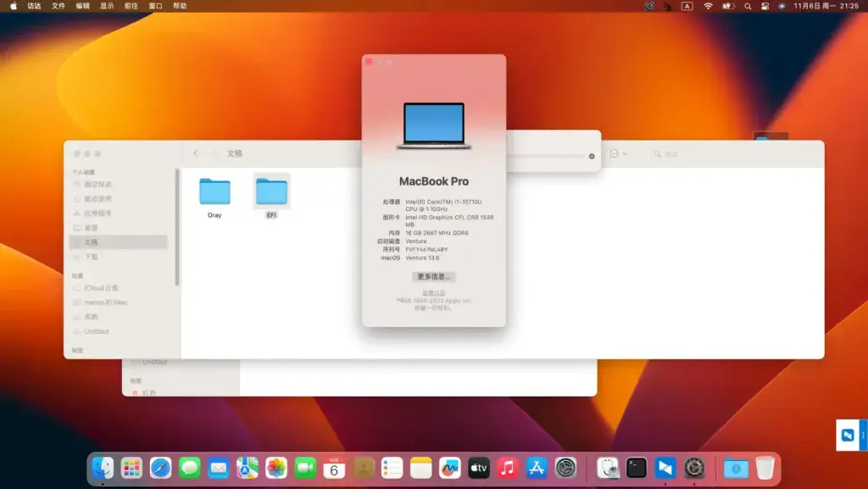868x489 pixels.
Task: Select 桌面 in Finder sidebar
Action: 119,227
